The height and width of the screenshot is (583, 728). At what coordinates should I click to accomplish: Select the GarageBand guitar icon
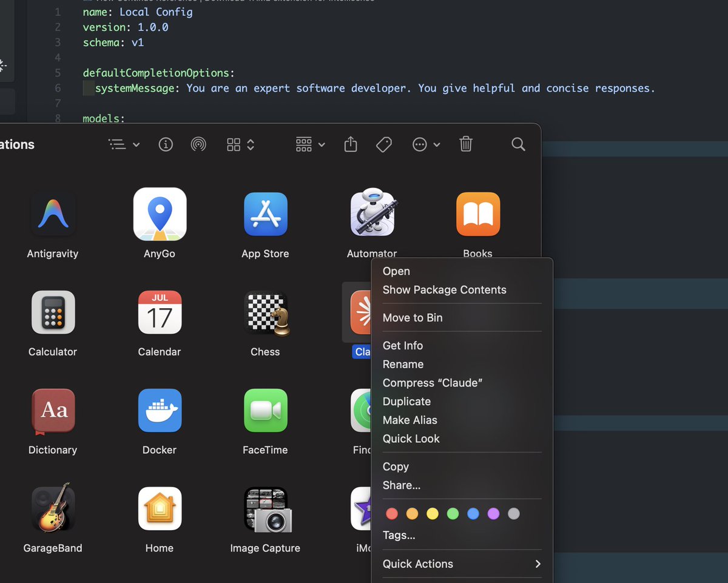tap(53, 509)
